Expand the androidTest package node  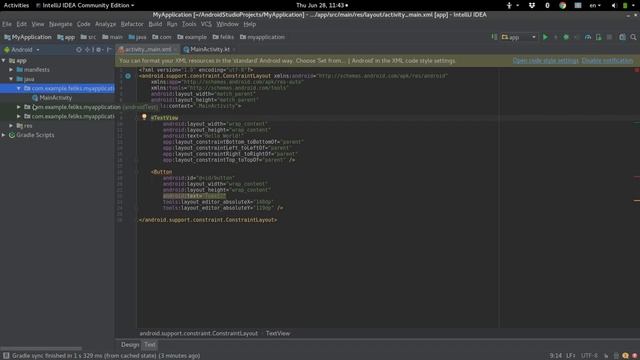[x=19, y=107]
